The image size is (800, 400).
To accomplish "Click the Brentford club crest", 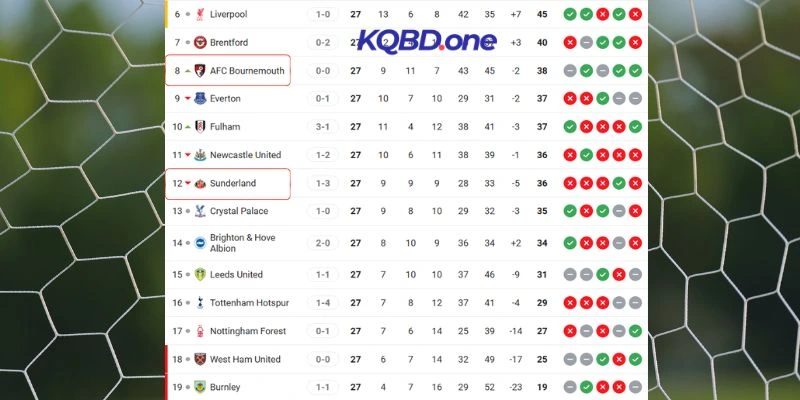I will 198,43.
